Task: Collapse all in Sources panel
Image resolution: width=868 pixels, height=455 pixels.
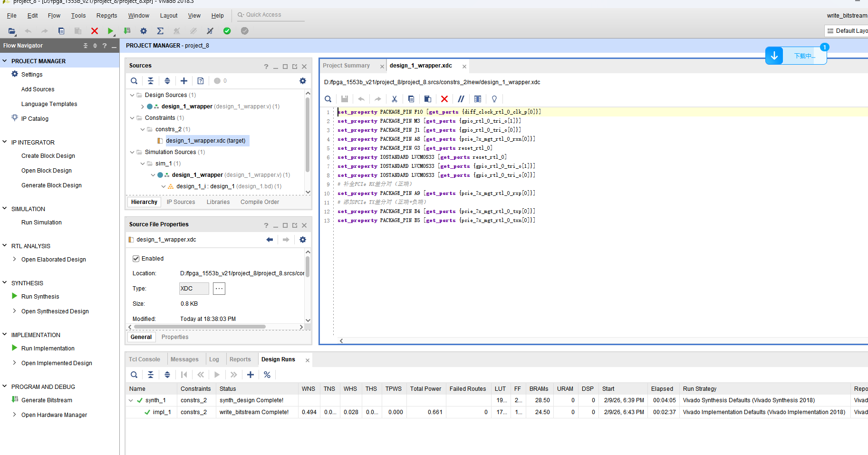Action: (x=151, y=81)
